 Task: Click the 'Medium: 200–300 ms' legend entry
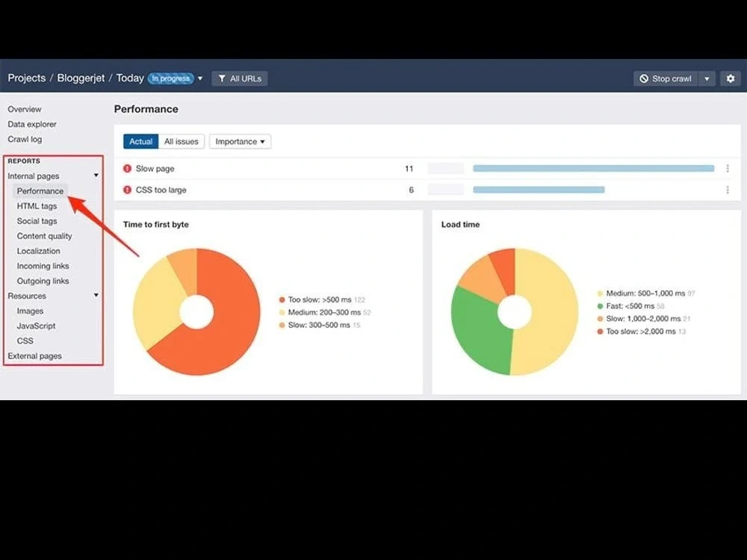click(324, 312)
